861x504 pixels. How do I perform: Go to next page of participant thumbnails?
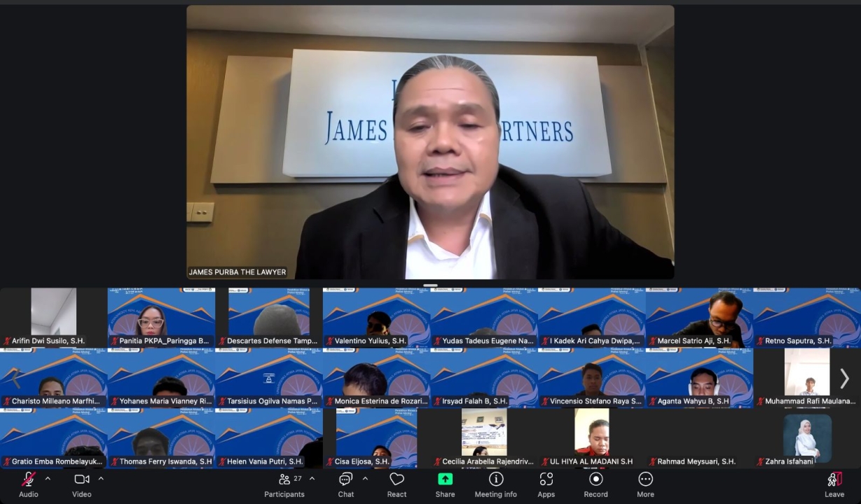point(844,379)
